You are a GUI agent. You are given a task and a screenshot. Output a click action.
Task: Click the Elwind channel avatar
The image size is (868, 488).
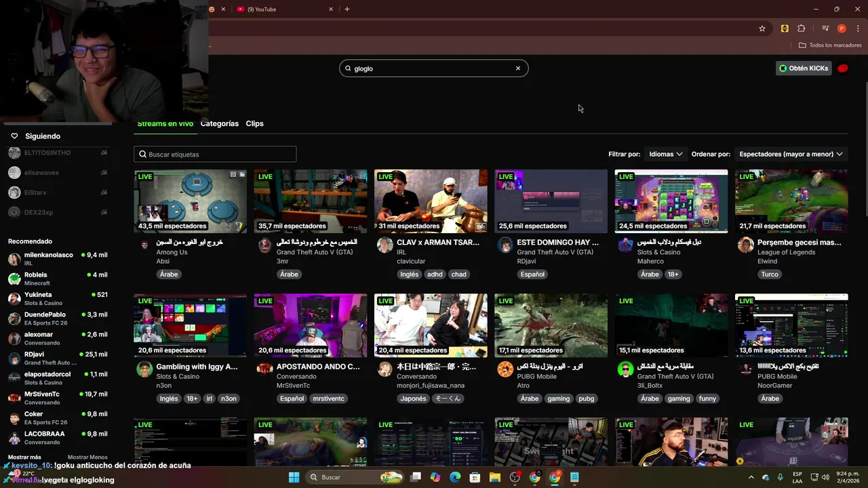pyautogui.click(x=746, y=245)
